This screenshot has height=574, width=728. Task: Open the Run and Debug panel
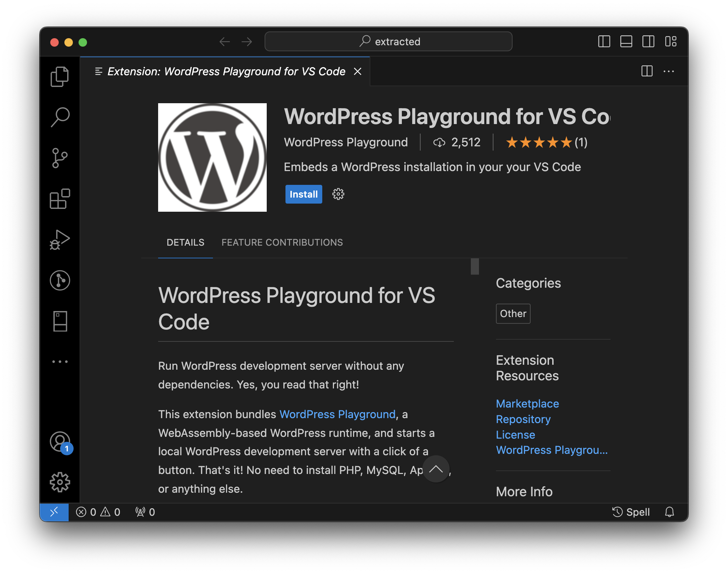60,240
